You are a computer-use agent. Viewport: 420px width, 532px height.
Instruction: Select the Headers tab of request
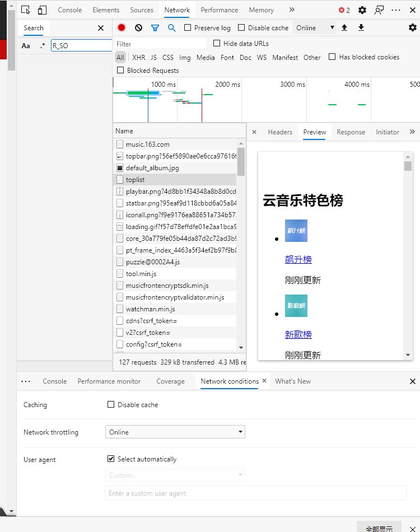pyautogui.click(x=280, y=132)
